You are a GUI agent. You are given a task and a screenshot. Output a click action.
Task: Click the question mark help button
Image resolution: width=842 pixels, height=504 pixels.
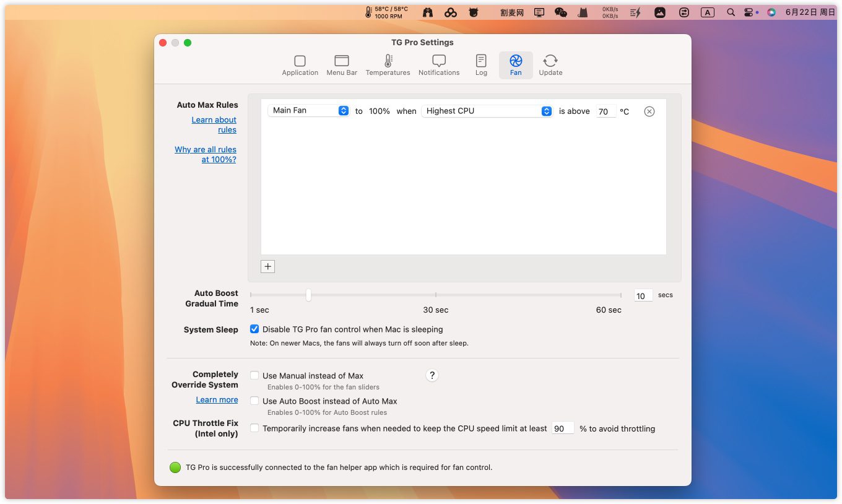click(x=432, y=375)
